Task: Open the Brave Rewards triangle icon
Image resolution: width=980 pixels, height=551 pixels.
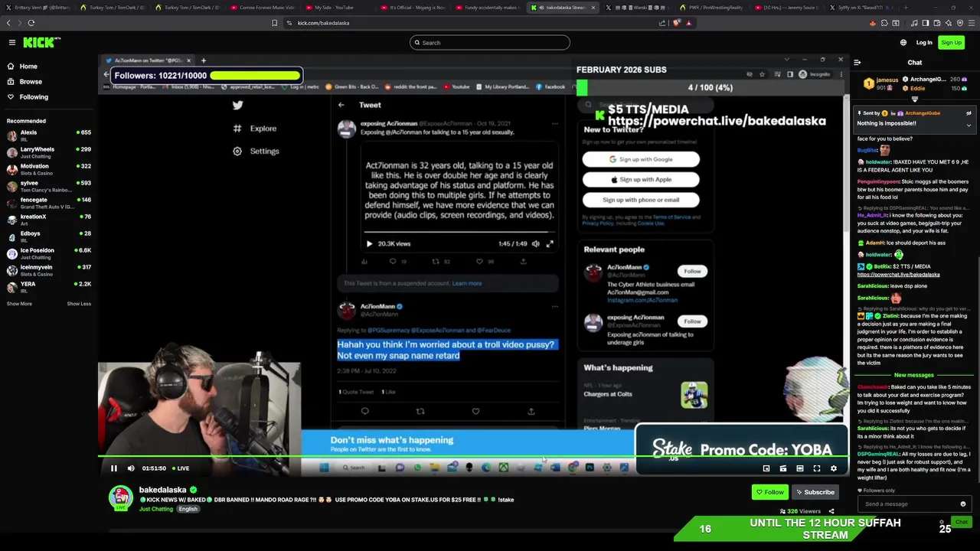Action: (688, 23)
